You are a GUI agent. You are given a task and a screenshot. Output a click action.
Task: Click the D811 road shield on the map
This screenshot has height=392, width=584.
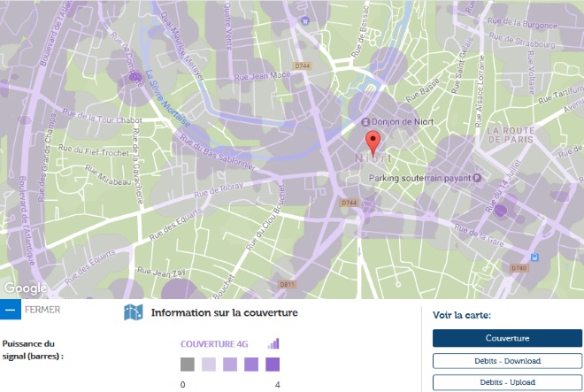pos(286,284)
